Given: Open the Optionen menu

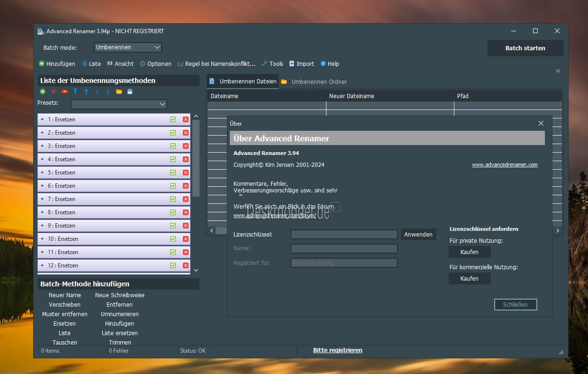Looking at the screenshot, I should coord(155,64).
